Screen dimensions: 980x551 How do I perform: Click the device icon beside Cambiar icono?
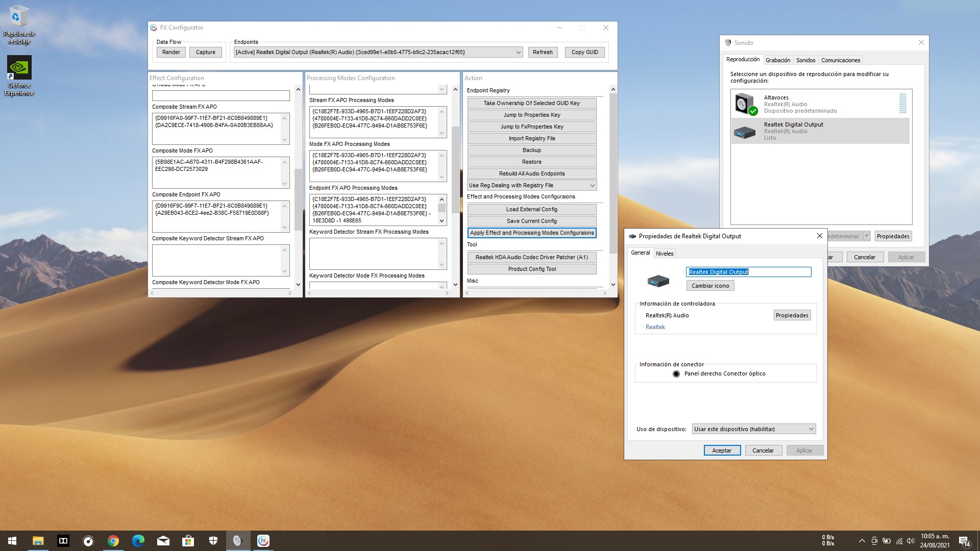tap(658, 280)
